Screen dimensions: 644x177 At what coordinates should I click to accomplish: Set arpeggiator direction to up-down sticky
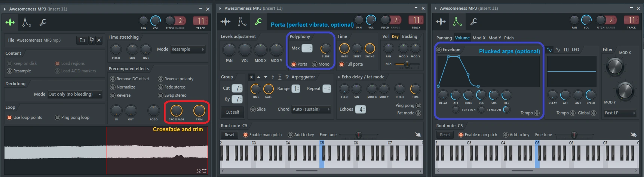(x=280, y=77)
